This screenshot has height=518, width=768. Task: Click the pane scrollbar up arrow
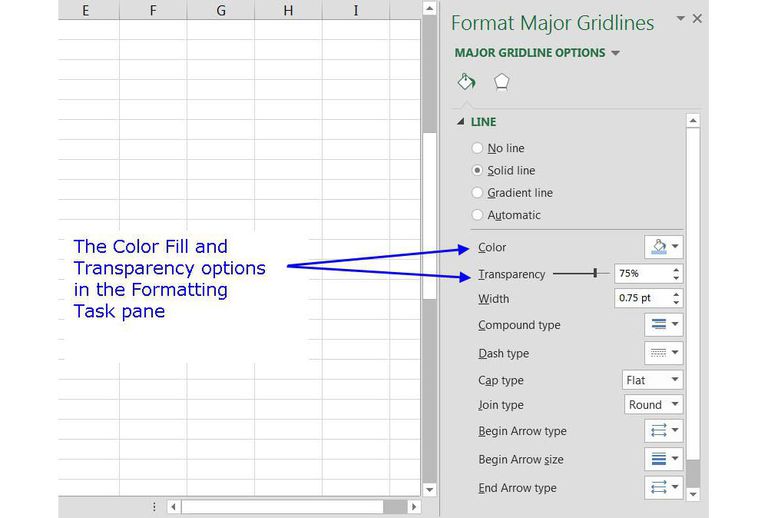[693, 120]
